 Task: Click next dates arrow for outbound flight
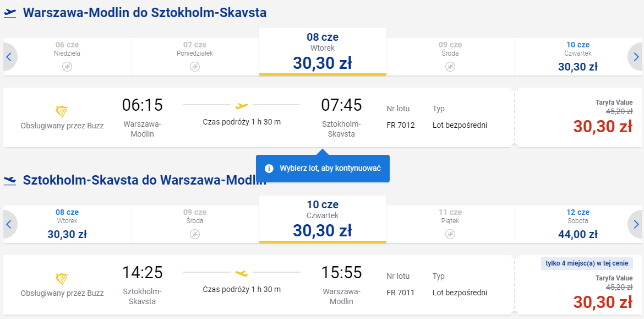tap(636, 57)
